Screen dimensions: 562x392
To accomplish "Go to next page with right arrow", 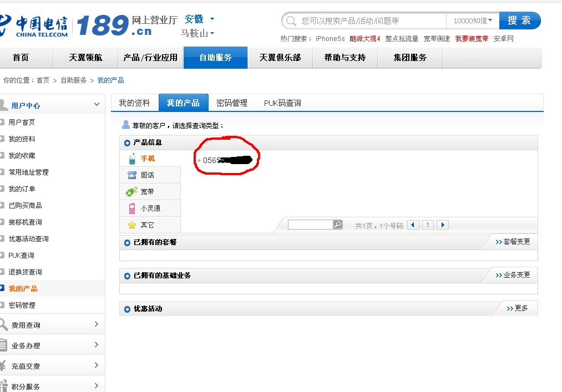I will (x=442, y=225).
